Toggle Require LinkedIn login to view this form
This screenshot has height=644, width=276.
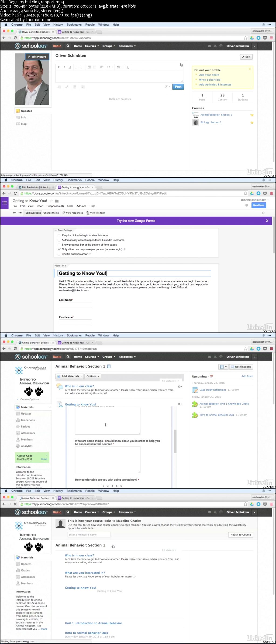pos(59,236)
